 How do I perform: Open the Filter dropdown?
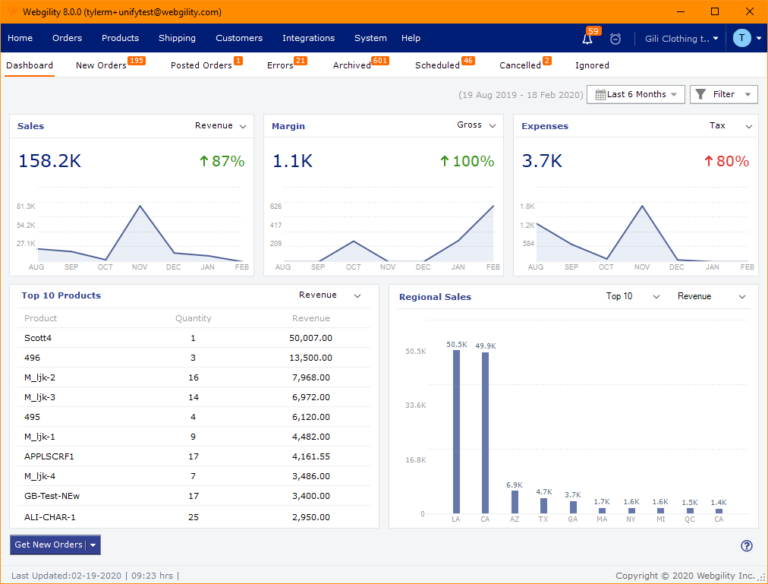pos(723,94)
